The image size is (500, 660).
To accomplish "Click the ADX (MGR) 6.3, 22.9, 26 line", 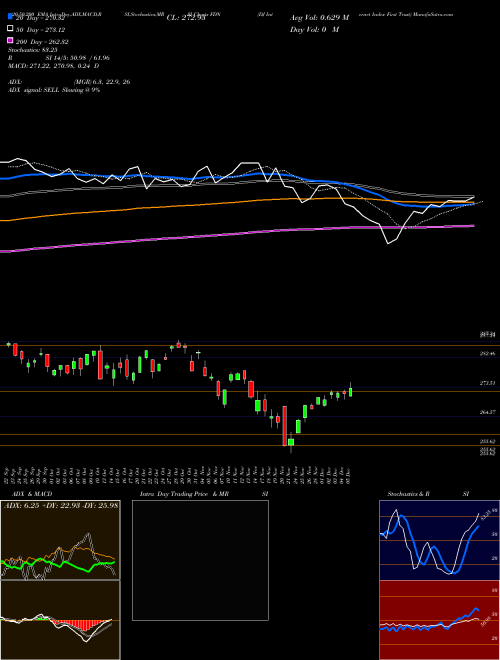I will tap(69, 82).
